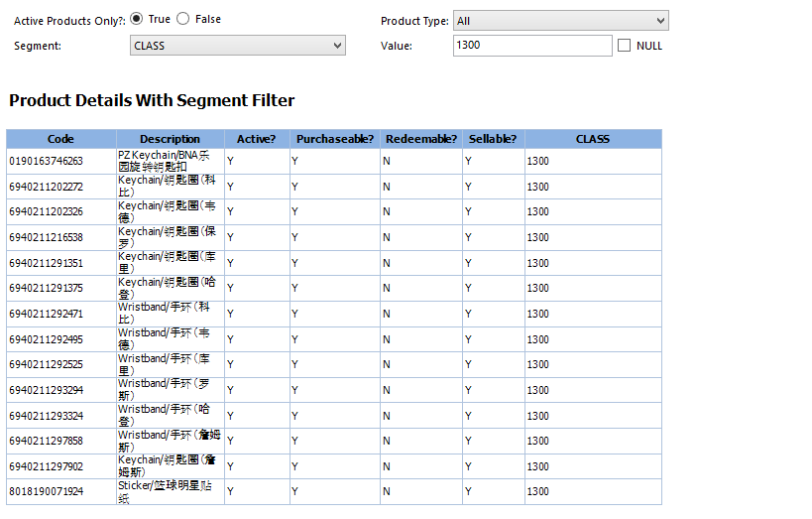Click the Purchaseable? column header
The width and height of the screenshot is (812, 519).
pyautogui.click(x=335, y=139)
